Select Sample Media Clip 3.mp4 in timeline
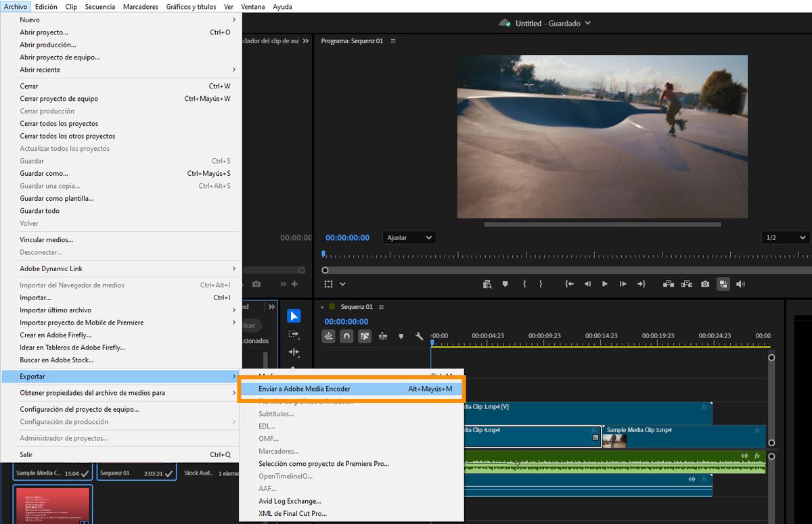 pyautogui.click(x=683, y=436)
